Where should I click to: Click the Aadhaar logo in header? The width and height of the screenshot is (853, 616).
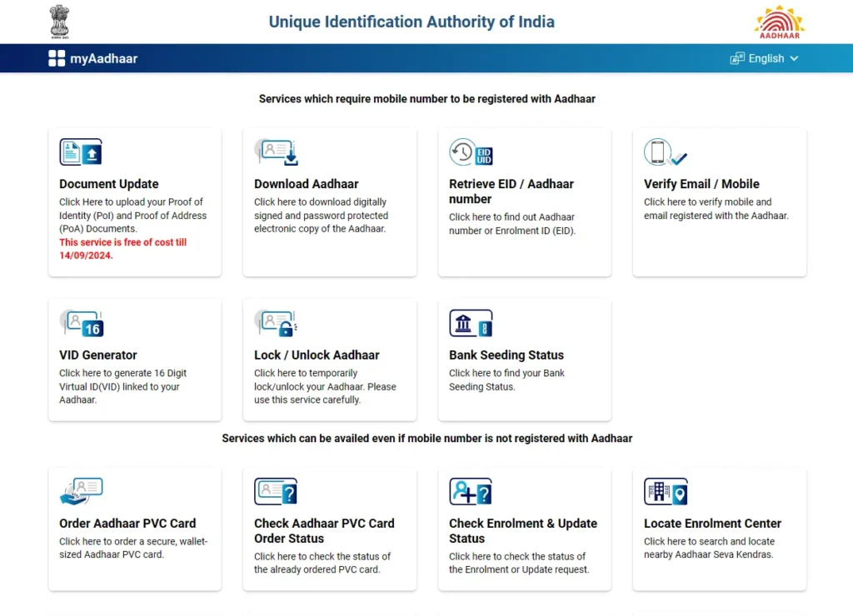778,22
